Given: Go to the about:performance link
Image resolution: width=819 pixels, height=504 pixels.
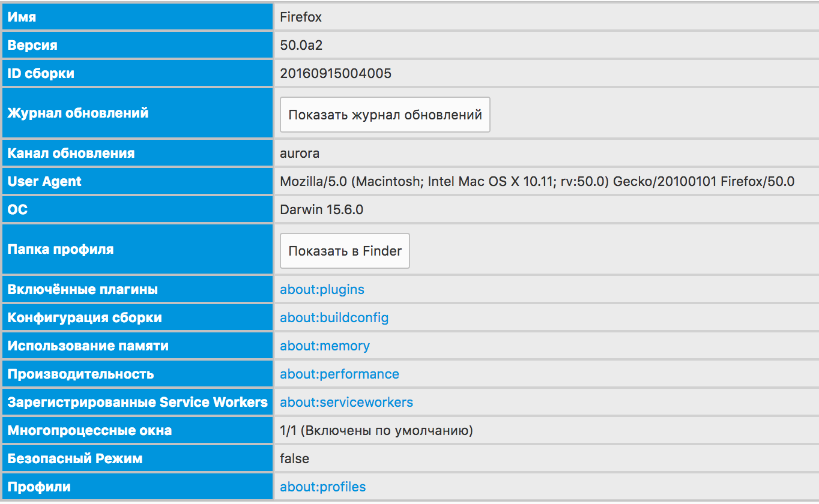Looking at the screenshot, I should click(x=339, y=374).
